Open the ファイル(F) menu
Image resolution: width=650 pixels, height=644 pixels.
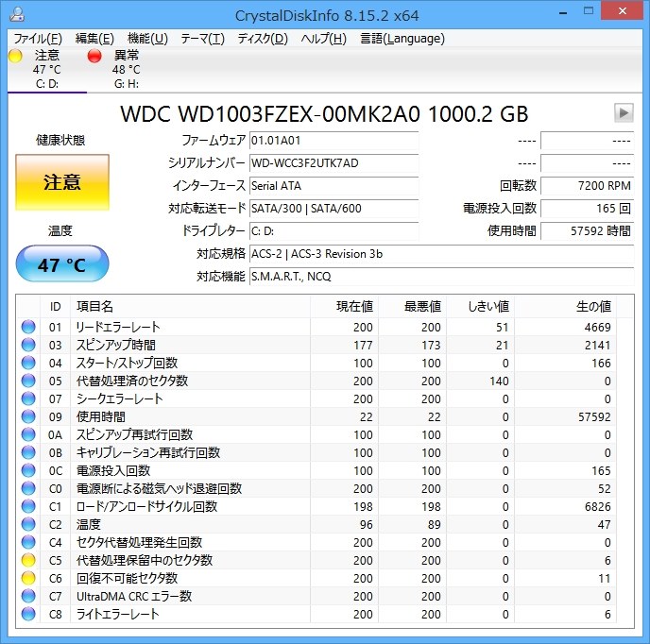pyautogui.click(x=38, y=39)
